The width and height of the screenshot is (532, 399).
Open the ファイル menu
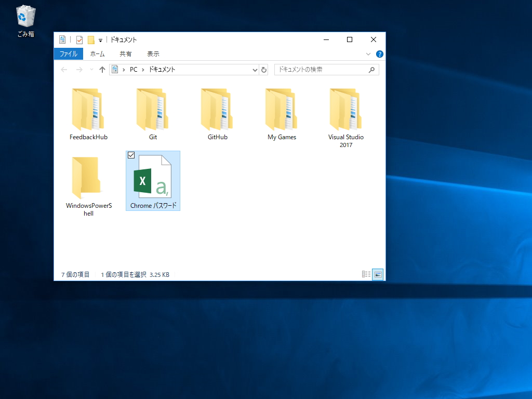tap(68, 54)
